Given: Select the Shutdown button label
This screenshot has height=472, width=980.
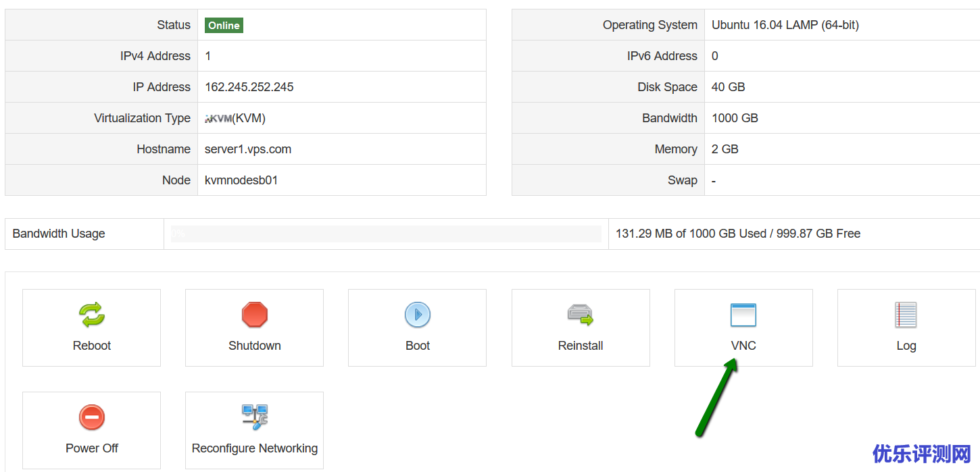Looking at the screenshot, I should [x=255, y=346].
